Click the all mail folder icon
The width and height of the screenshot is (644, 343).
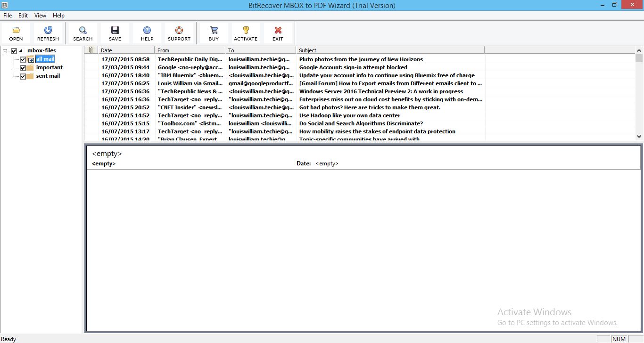pyautogui.click(x=31, y=59)
